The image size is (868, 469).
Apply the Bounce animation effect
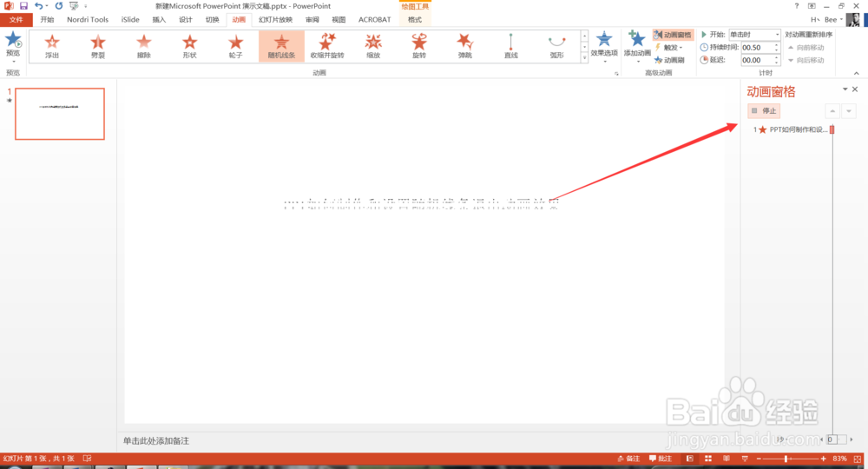(x=465, y=46)
